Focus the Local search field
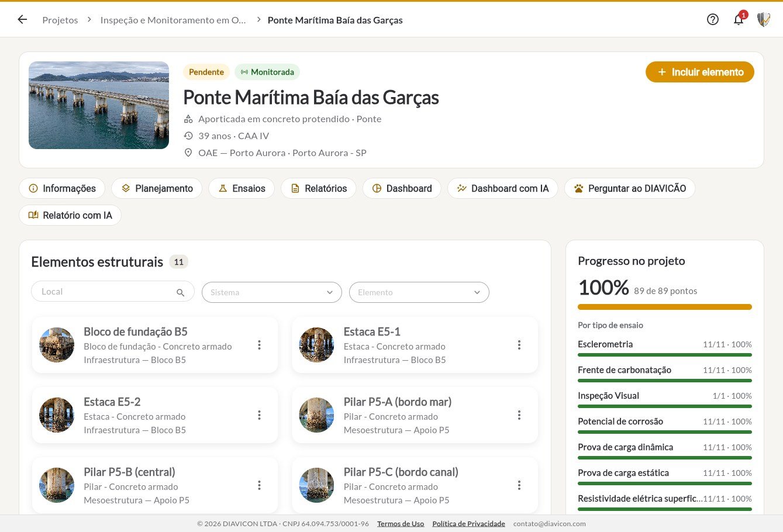Viewport: 783px width, 532px height. pos(112,291)
